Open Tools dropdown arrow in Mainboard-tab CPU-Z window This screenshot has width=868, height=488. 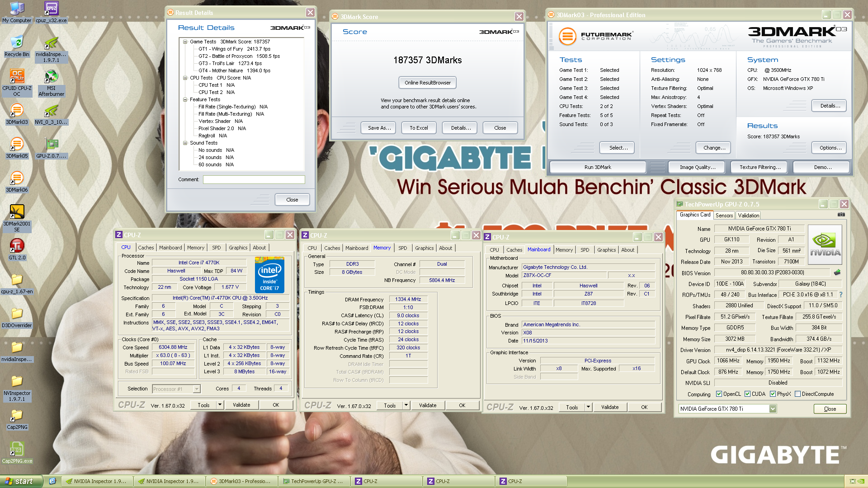588,407
